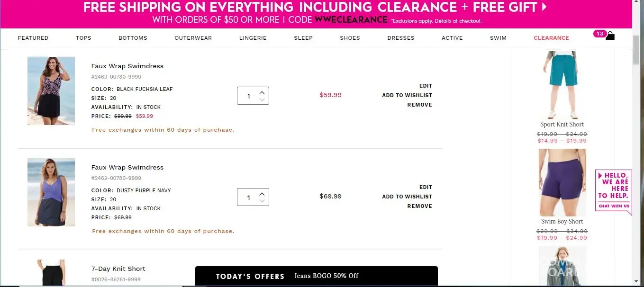This screenshot has height=287, width=644.
Task: Expand the Today's Offers bar
Action: click(316, 276)
